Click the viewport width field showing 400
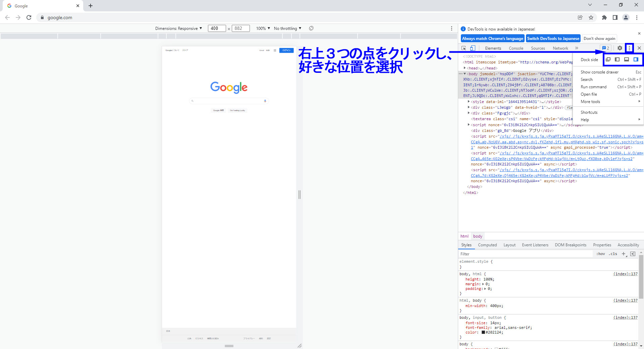This screenshot has height=349, width=644. click(x=217, y=29)
